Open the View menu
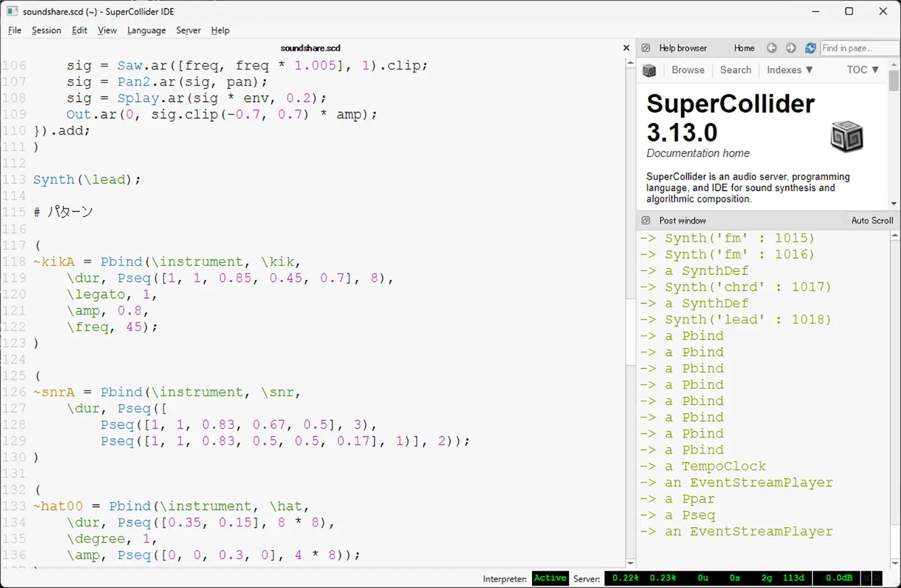901x588 pixels. [x=107, y=30]
